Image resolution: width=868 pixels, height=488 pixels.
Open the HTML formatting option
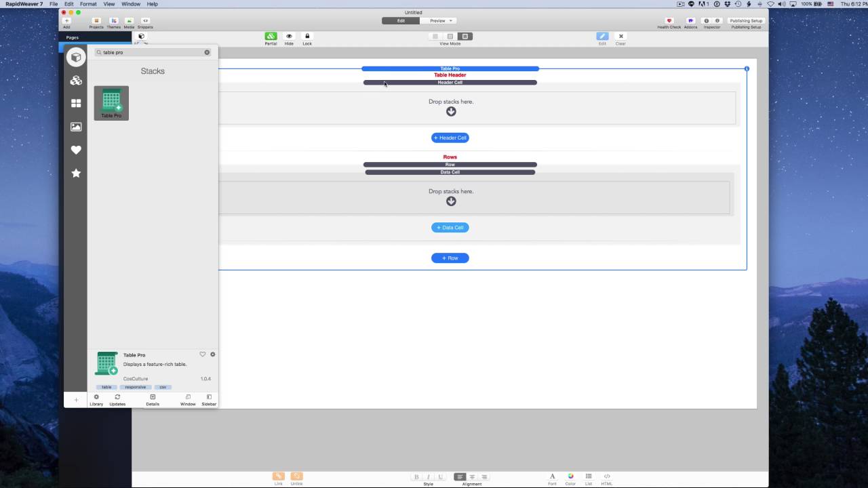pos(606,476)
